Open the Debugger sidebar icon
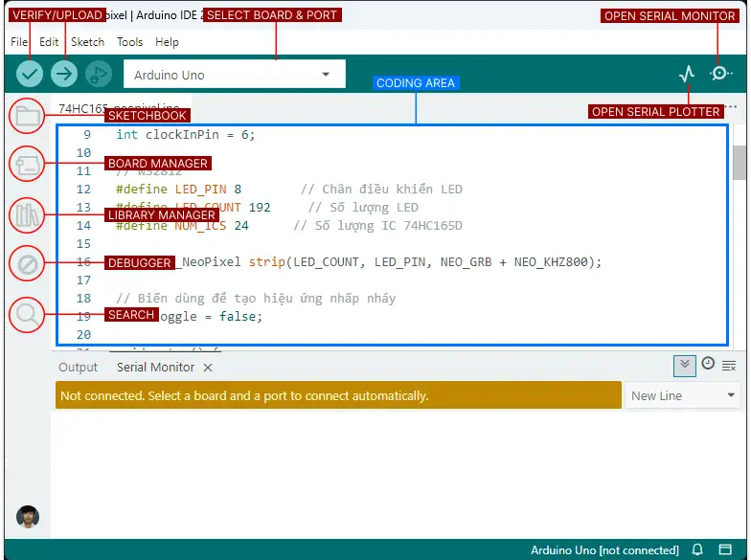This screenshot has width=751, height=560. [x=27, y=264]
